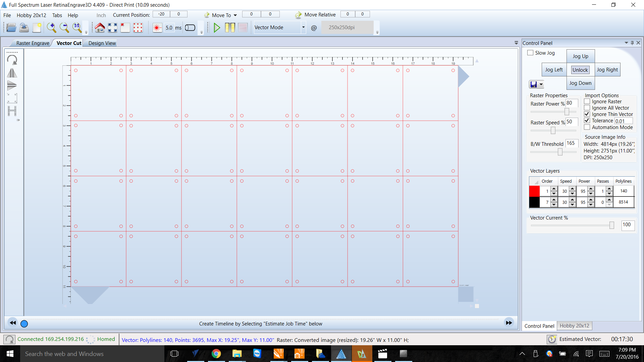The height and width of the screenshot is (362, 644).
Task: Rewind the timeline to start
Action: [13, 323]
